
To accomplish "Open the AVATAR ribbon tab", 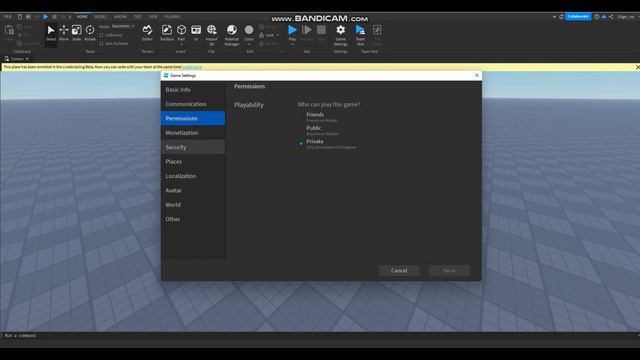I will pyautogui.click(x=120, y=17).
